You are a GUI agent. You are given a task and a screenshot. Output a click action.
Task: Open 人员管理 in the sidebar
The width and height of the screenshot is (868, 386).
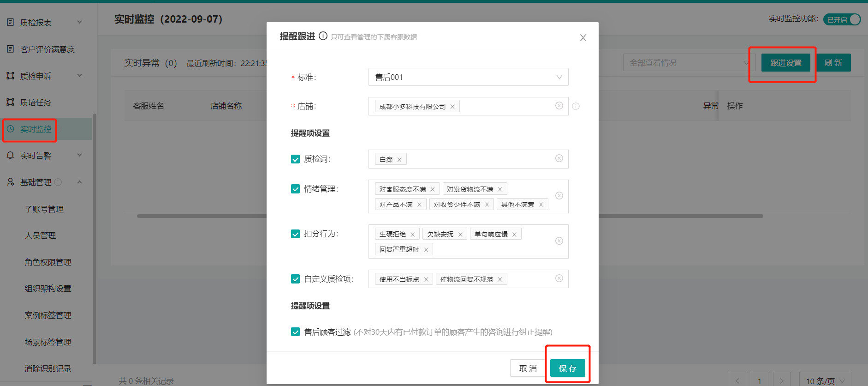tap(40, 235)
